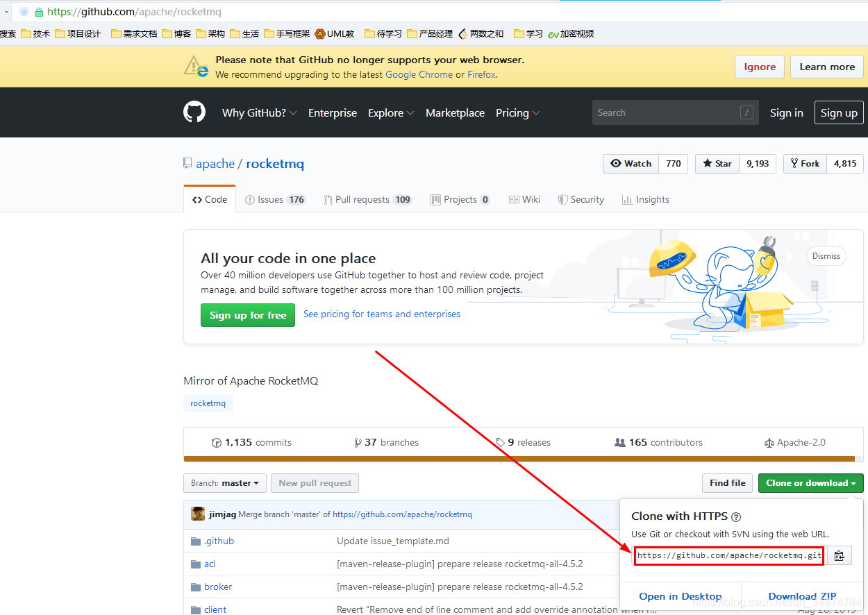This screenshot has width=868, height=615.
Task: Click the browser address bar URL
Action: tap(134, 12)
